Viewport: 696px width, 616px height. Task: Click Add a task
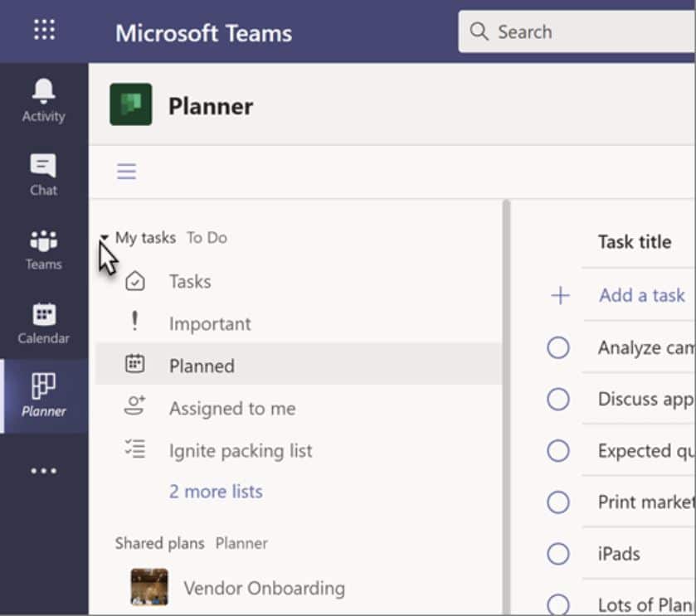(641, 294)
